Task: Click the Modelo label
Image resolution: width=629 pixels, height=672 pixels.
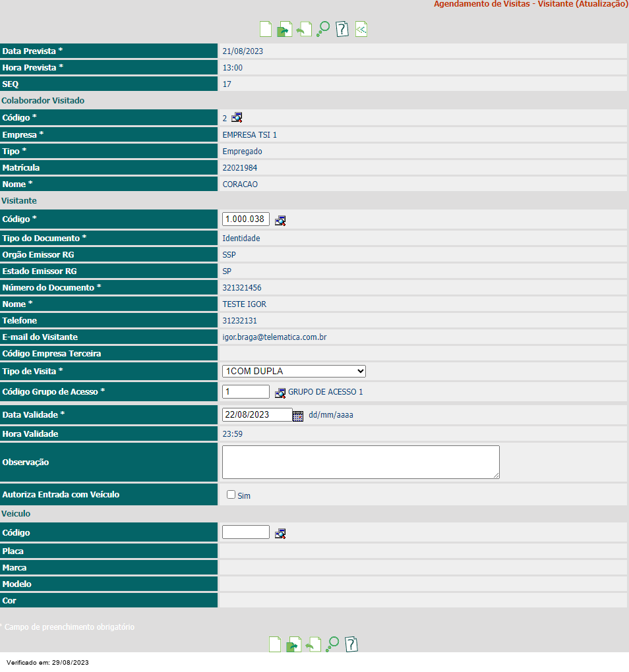Action: pos(16,584)
